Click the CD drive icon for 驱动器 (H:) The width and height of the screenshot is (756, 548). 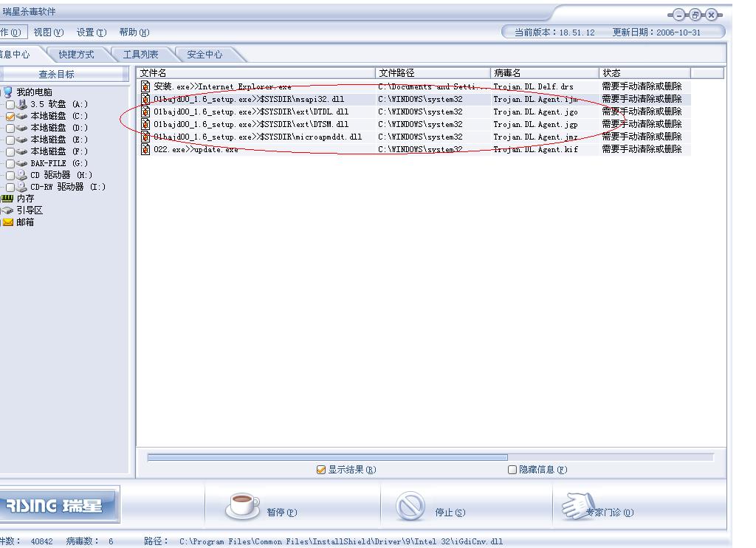[22, 174]
